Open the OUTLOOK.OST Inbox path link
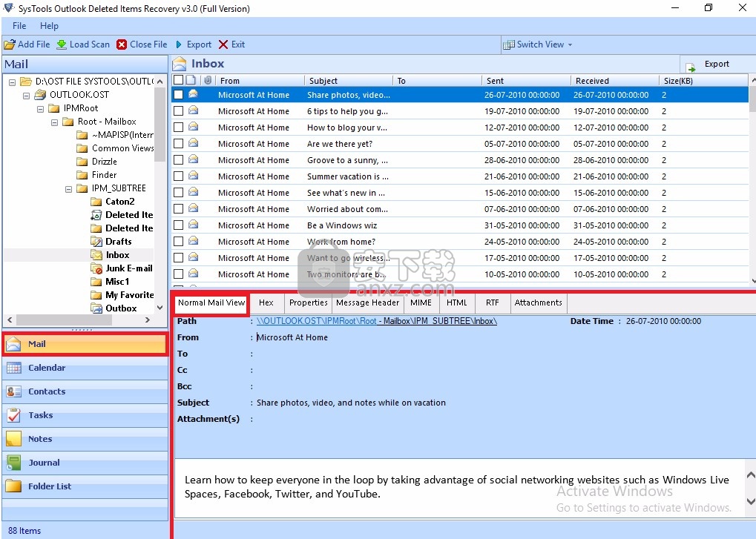Image resolution: width=756 pixels, height=539 pixels. coord(377,321)
